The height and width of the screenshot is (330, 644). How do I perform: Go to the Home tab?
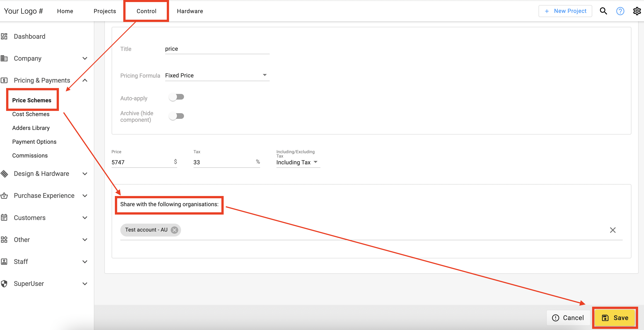pyautogui.click(x=65, y=11)
